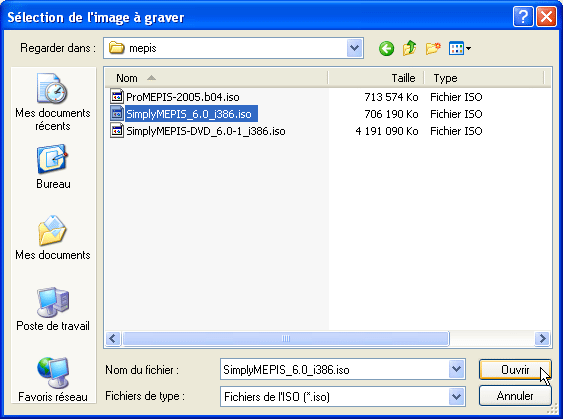Image resolution: width=563 pixels, height=419 pixels.
Task: Open the view menu icon
Action: pos(460,48)
